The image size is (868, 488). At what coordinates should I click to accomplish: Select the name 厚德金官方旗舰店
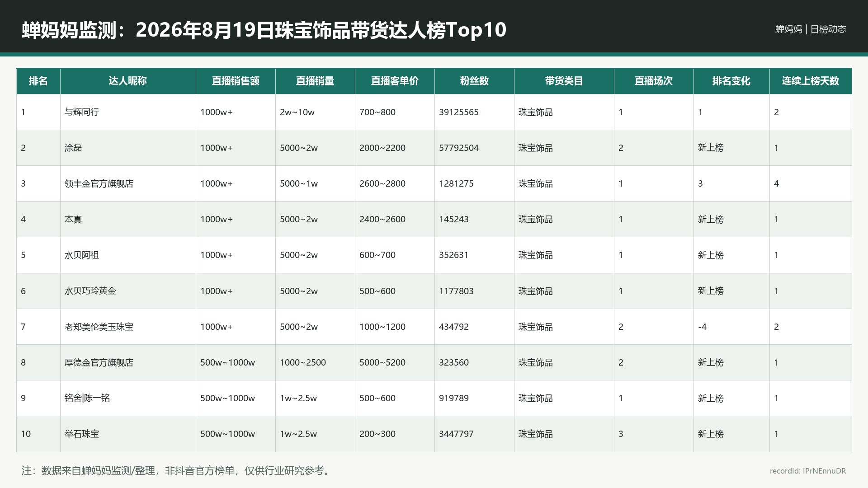click(x=99, y=362)
